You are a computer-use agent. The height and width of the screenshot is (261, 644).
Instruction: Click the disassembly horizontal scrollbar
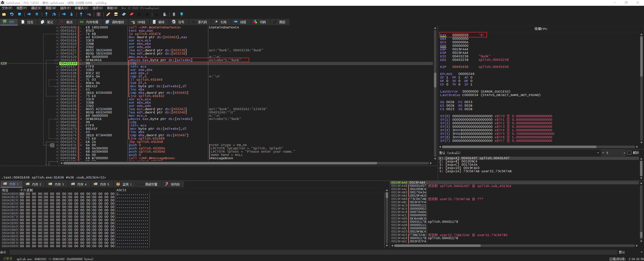[x=220, y=163]
